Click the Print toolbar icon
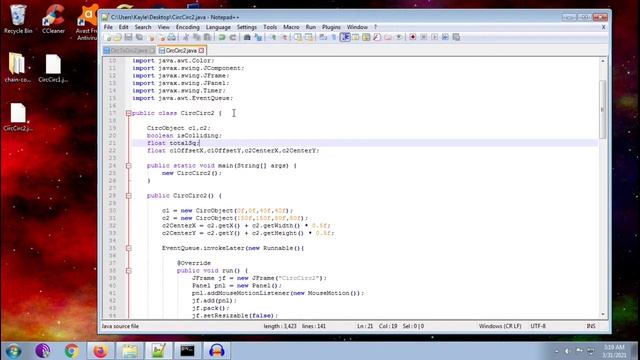This screenshot has width=640, height=360. coord(171,38)
